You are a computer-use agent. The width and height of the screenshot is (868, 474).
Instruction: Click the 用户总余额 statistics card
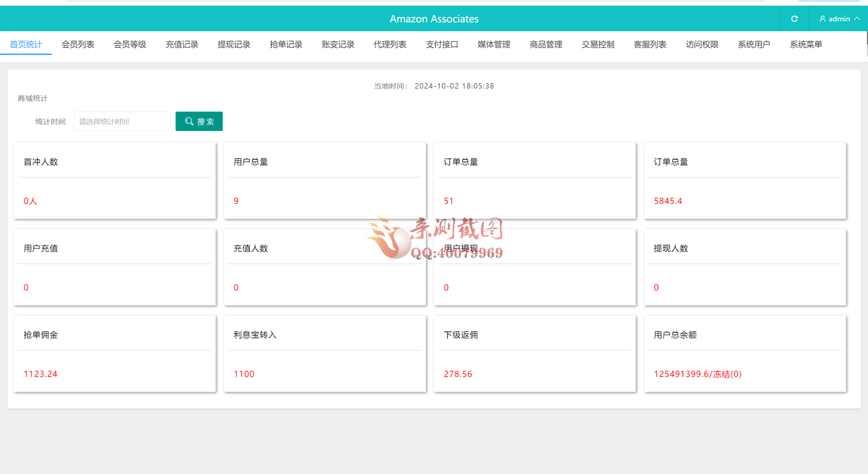pos(745,354)
